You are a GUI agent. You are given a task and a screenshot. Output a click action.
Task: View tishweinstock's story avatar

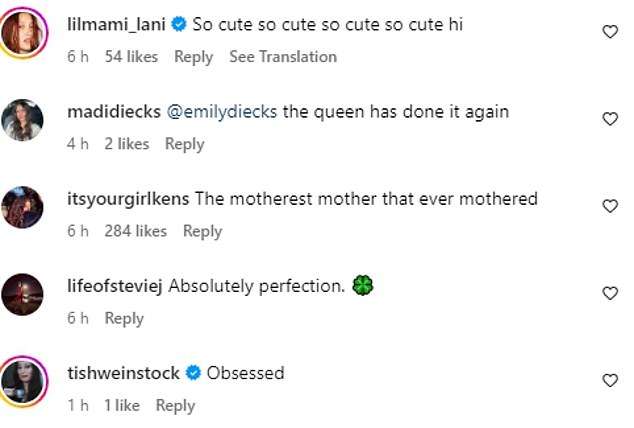[22, 382]
